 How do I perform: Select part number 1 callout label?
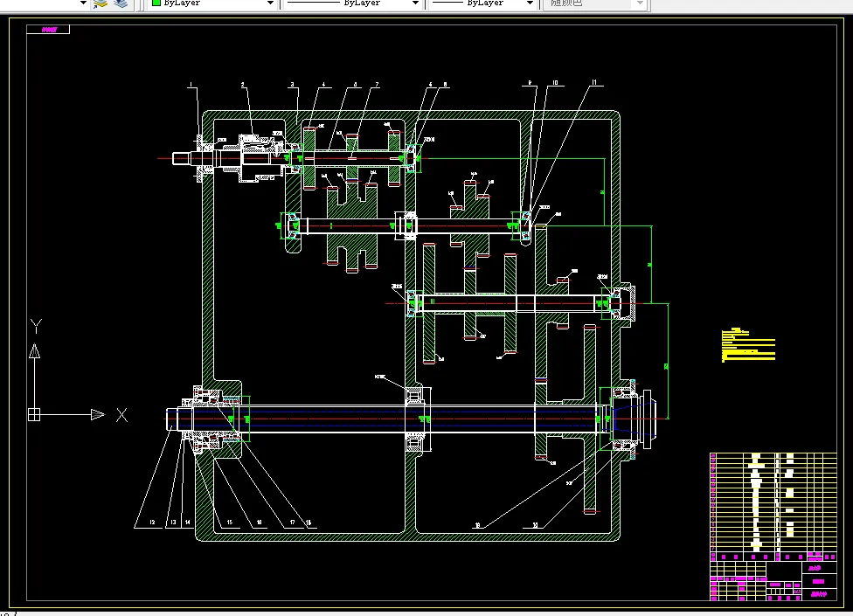point(191,85)
